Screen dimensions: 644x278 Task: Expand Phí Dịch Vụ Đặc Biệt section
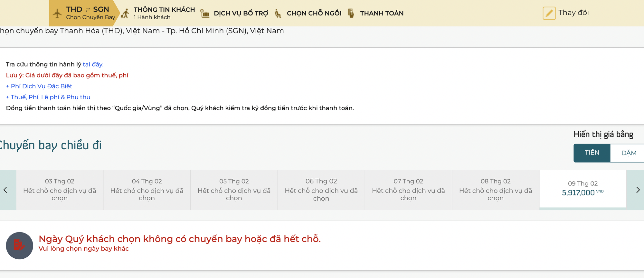39,86
